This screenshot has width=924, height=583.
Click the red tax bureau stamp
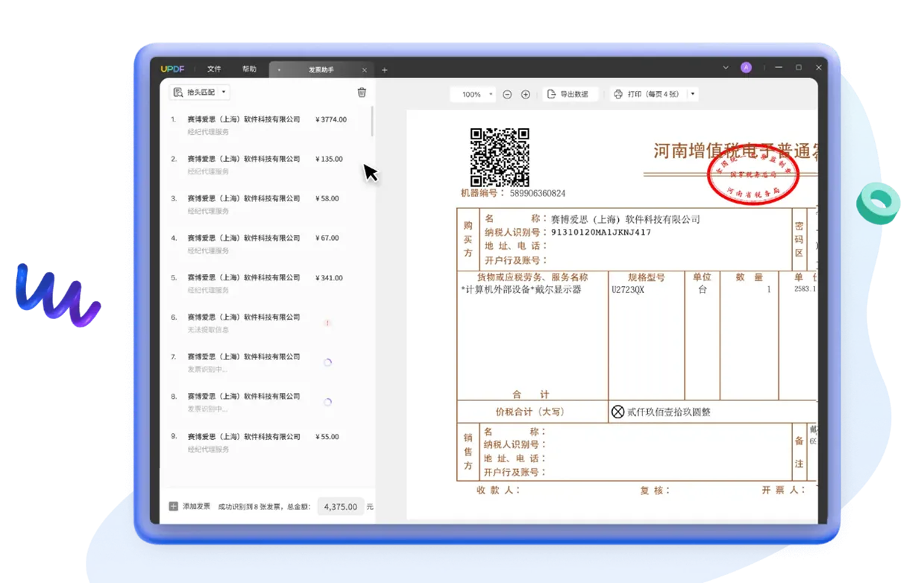[x=753, y=176]
